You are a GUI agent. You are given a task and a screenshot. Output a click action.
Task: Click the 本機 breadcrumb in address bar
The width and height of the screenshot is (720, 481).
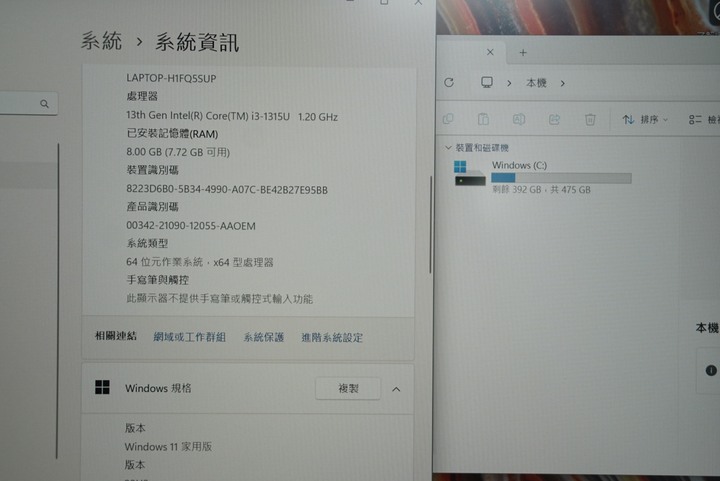point(536,83)
